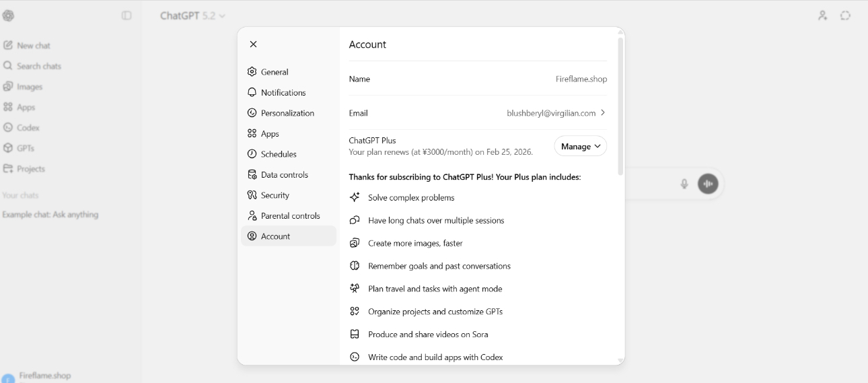Open the 'Example chat: Ask anything' conversation
The width and height of the screenshot is (868, 383).
click(50, 215)
